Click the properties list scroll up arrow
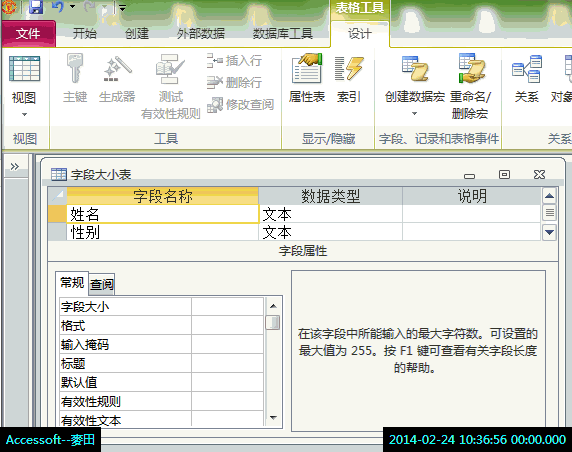This screenshot has height=452, width=572. coord(273,306)
